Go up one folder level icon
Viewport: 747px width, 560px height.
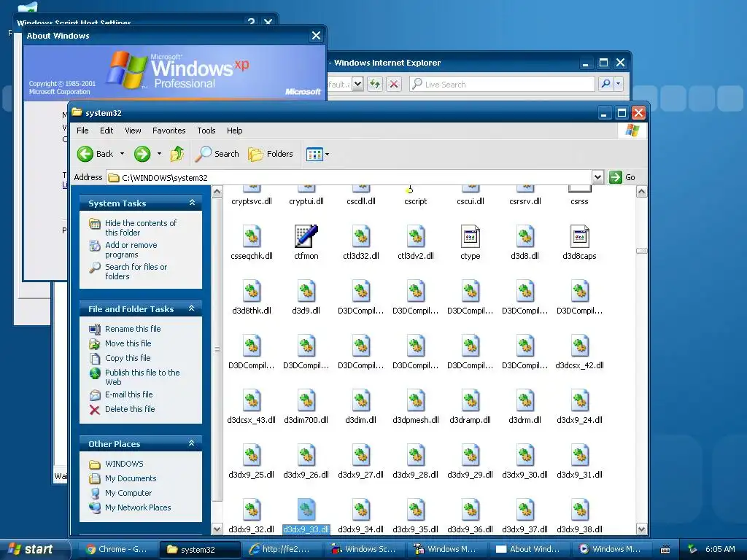(177, 154)
